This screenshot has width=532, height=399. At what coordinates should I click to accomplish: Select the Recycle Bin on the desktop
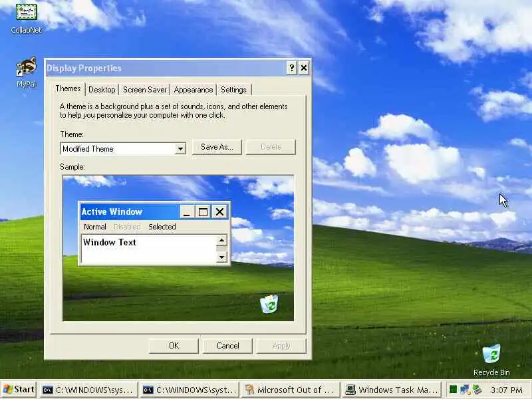pyautogui.click(x=491, y=360)
